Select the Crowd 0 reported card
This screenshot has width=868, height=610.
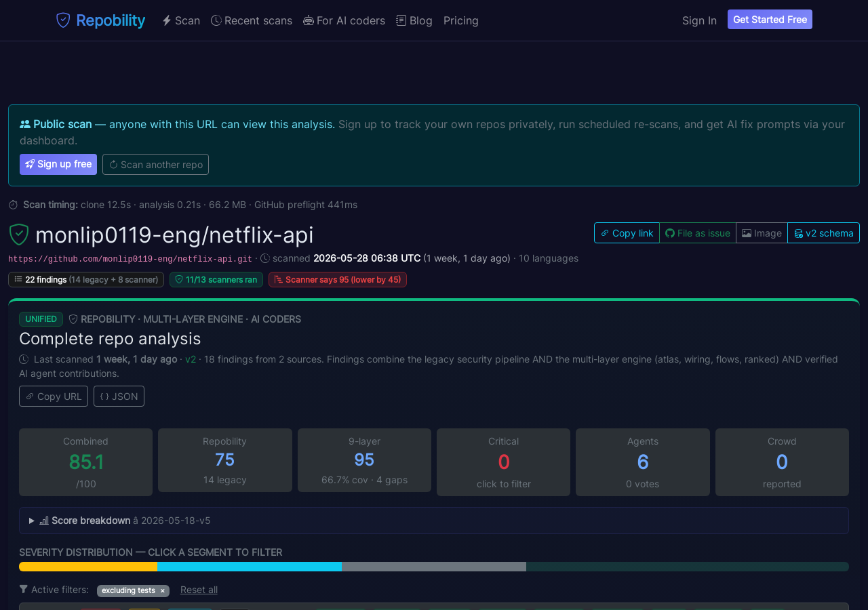click(782, 462)
